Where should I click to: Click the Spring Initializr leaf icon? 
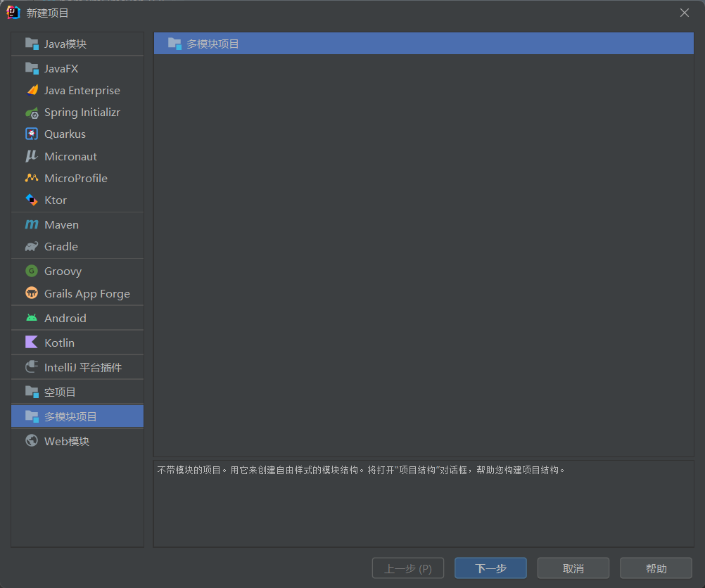pyautogui.click(x=32, y=113)
